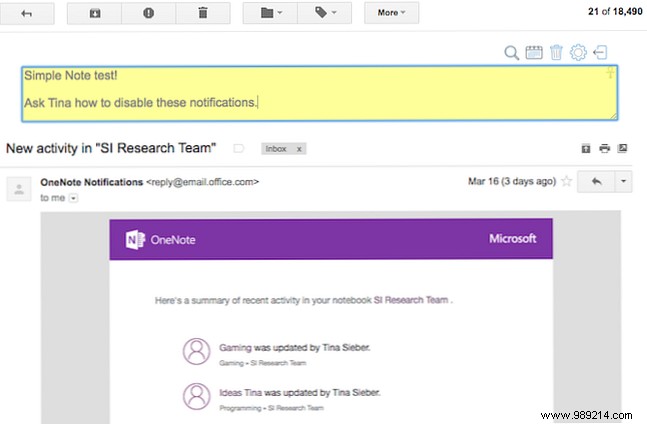Go back to inbox with the back arrow
Image resolution: width=647 pixels, height=424 pixels.
click(27, 14)
